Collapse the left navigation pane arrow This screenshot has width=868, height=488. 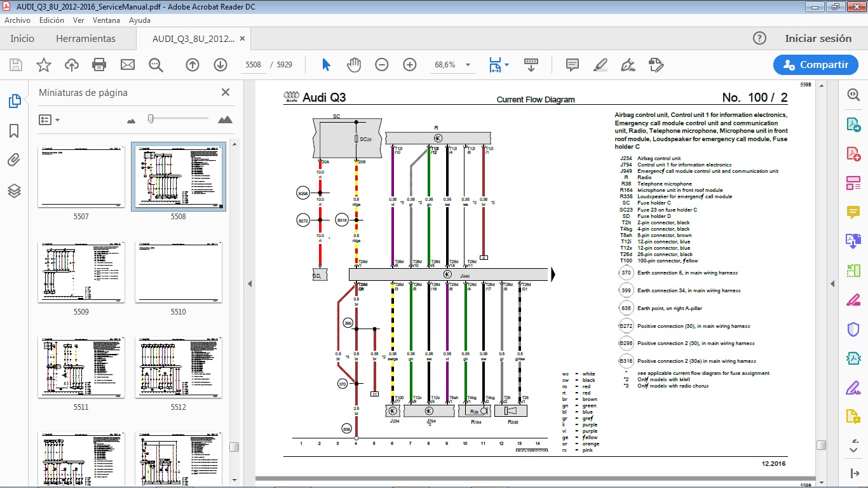250,283
